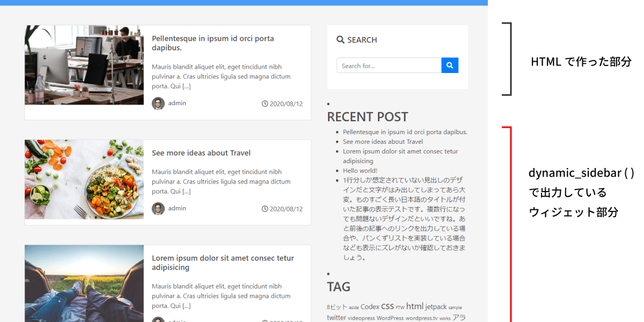The width and height of the screenshot is (644, 322).
Task: Click the admin avatar on the Travel post
Action: tap(158, 209)
